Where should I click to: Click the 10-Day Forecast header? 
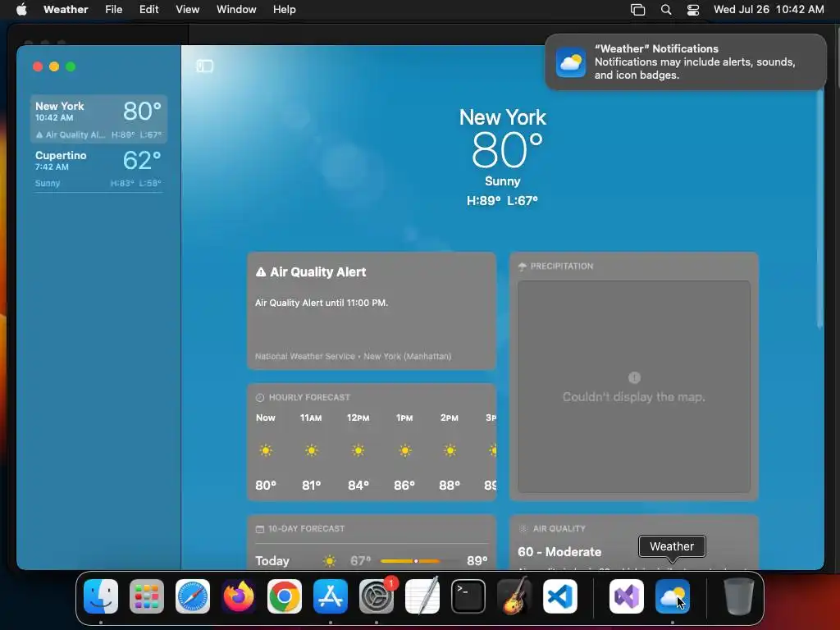pyautogui.click(x=300, y=529)
